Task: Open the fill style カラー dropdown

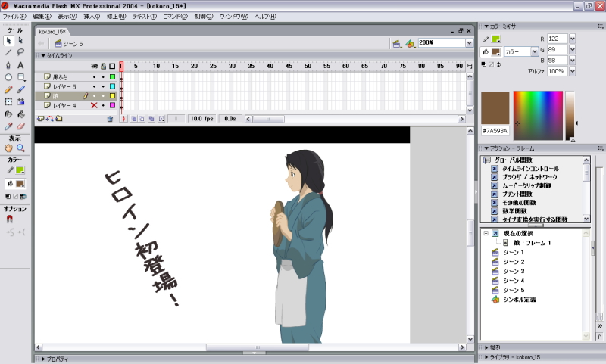Action: [x=535, y=51]
